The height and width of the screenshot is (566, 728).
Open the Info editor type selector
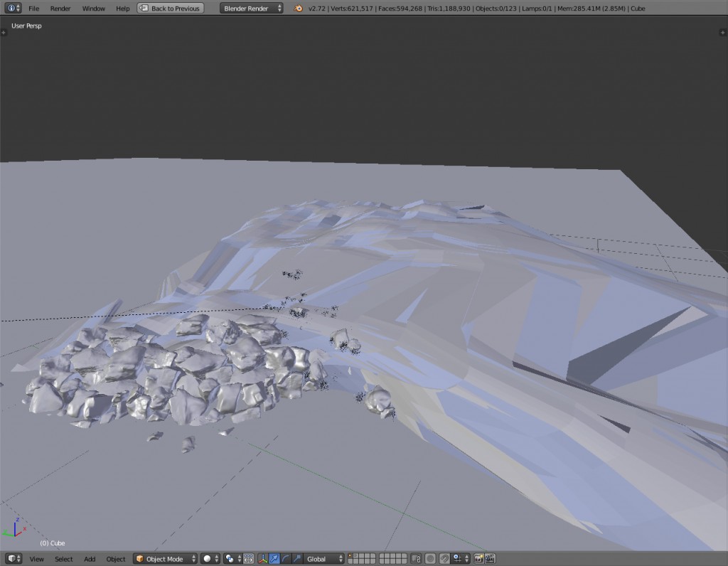pyautogui.click(x=13, y=9)
